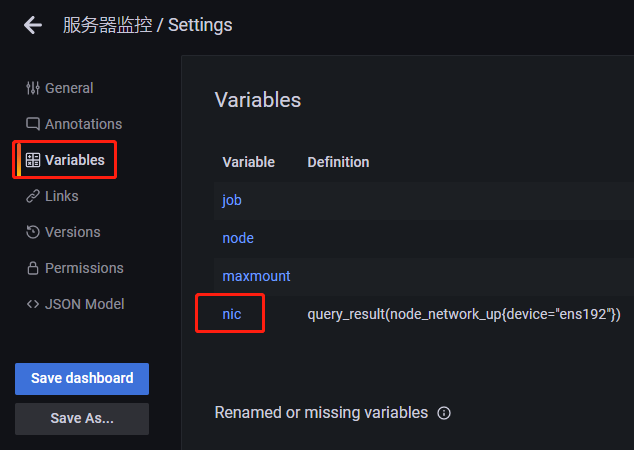Click the nic query_result definition text

pos(464,314)
